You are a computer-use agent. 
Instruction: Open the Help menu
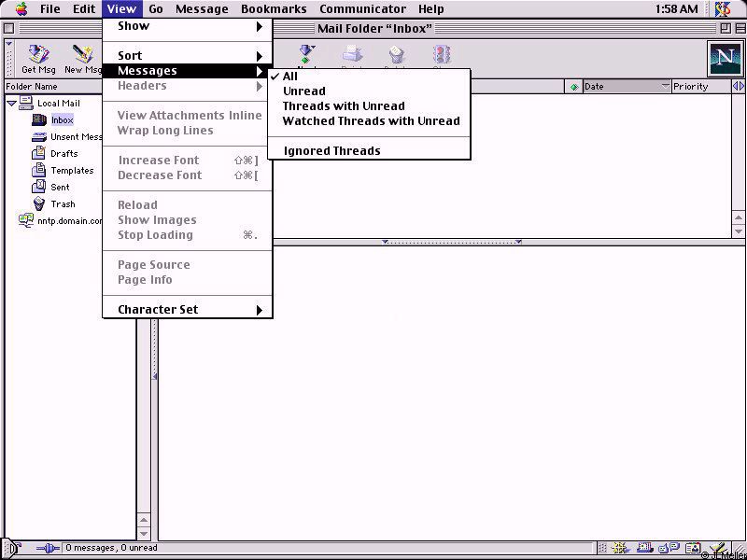point(431,9)
